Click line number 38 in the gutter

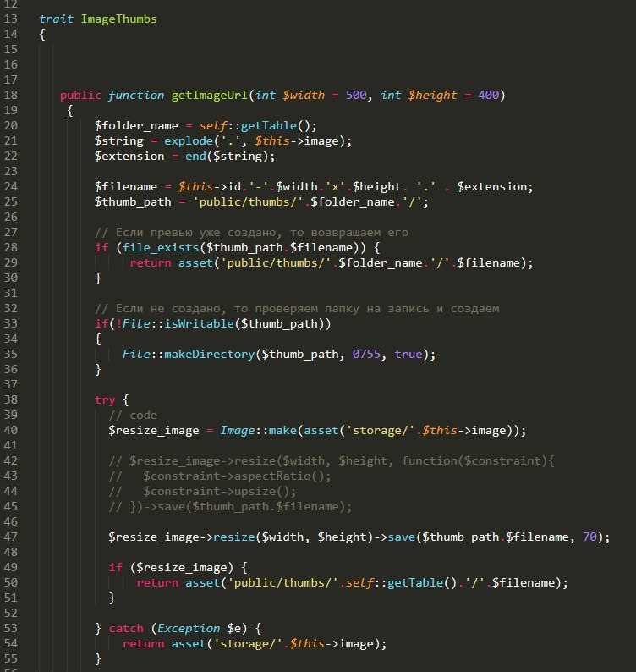click(11, 399)
